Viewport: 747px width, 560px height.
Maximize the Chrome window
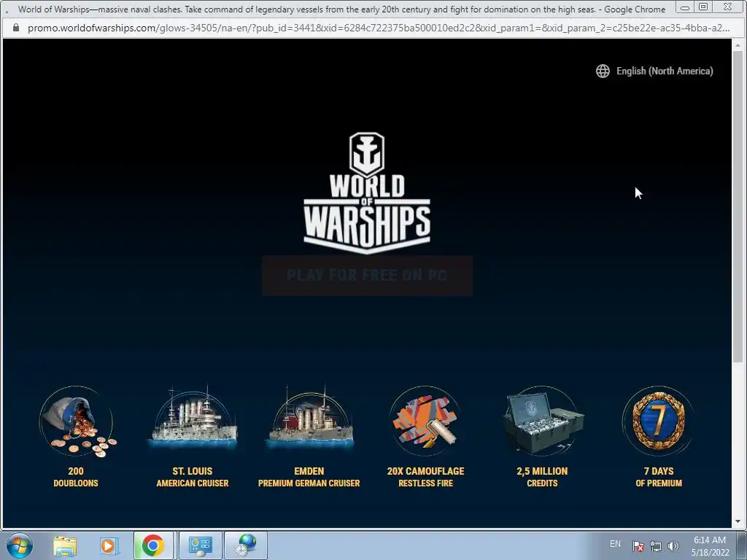coord(703,7)
